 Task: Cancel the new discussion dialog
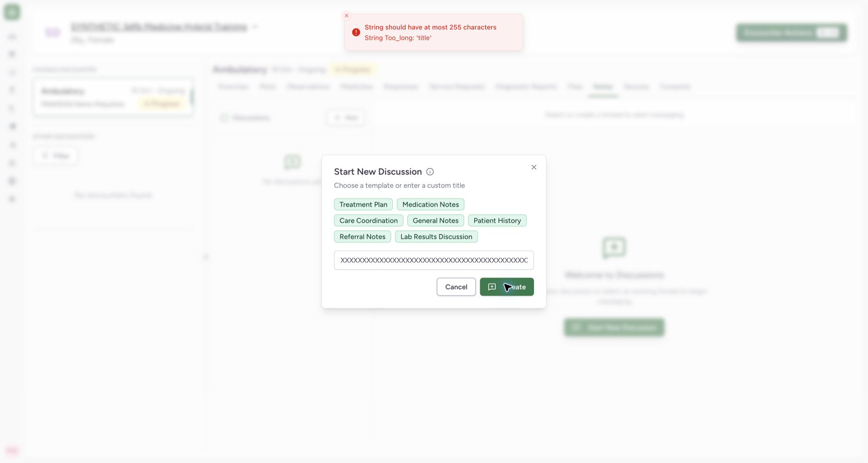coord(456,287)
